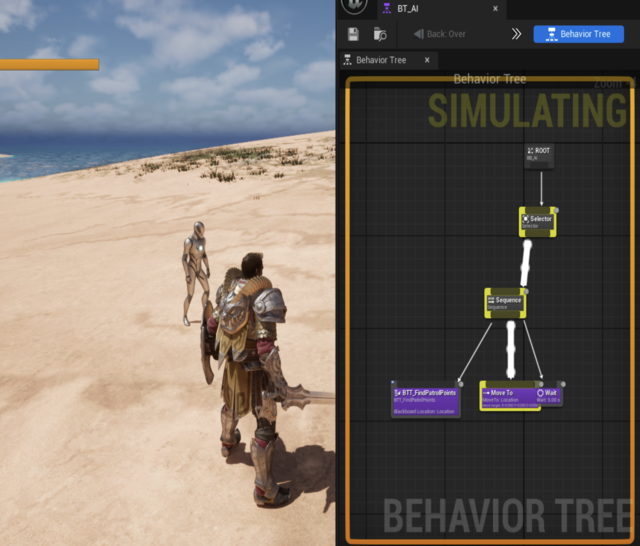Select the BTT_FindPatrolPoints task node
Screen dimensions: 640x546
point(426,402)
